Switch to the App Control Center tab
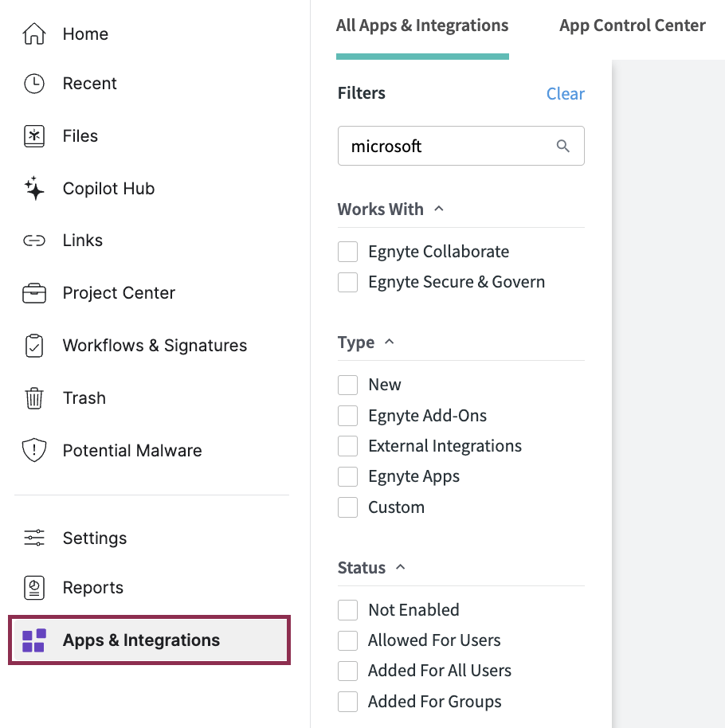 [x=632, y=25]
